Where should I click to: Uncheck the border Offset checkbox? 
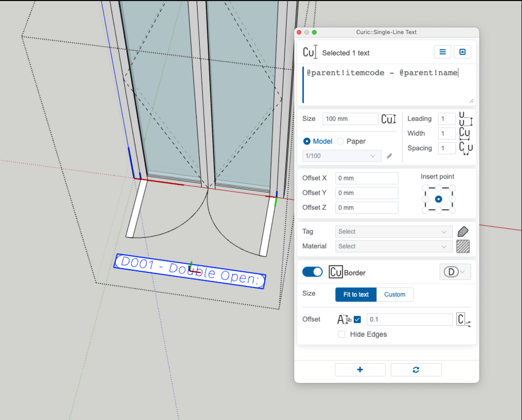coord(357,319)
